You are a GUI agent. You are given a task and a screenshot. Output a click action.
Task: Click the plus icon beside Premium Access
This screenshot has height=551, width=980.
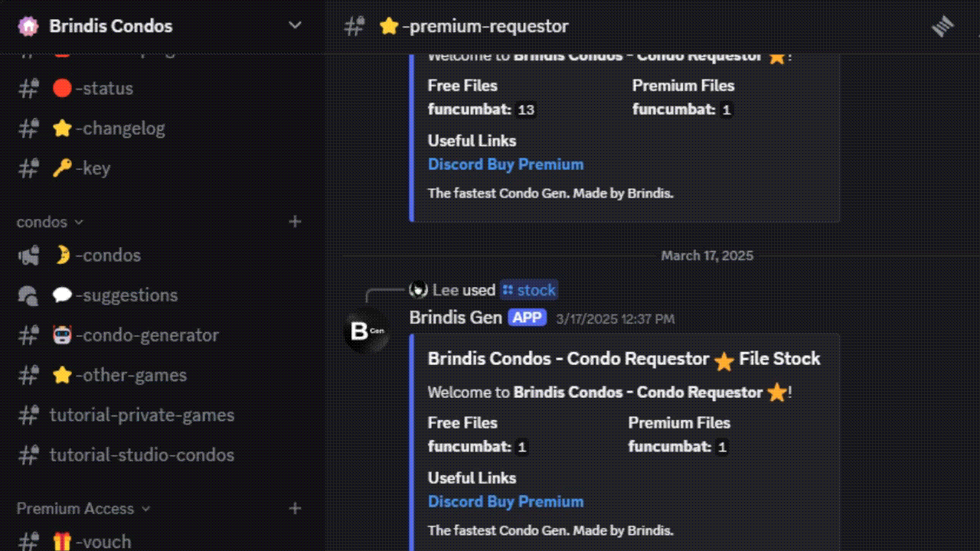pos(295,508)
